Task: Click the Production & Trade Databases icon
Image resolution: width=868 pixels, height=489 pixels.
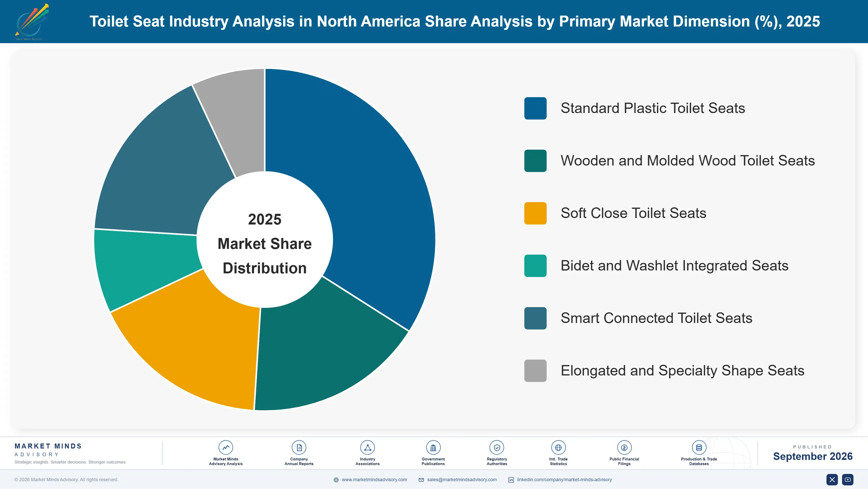Action: (699, 447)
